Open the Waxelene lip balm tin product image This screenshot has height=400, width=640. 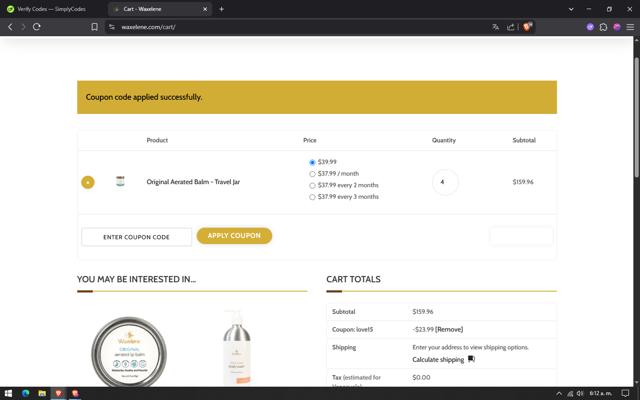129,352
